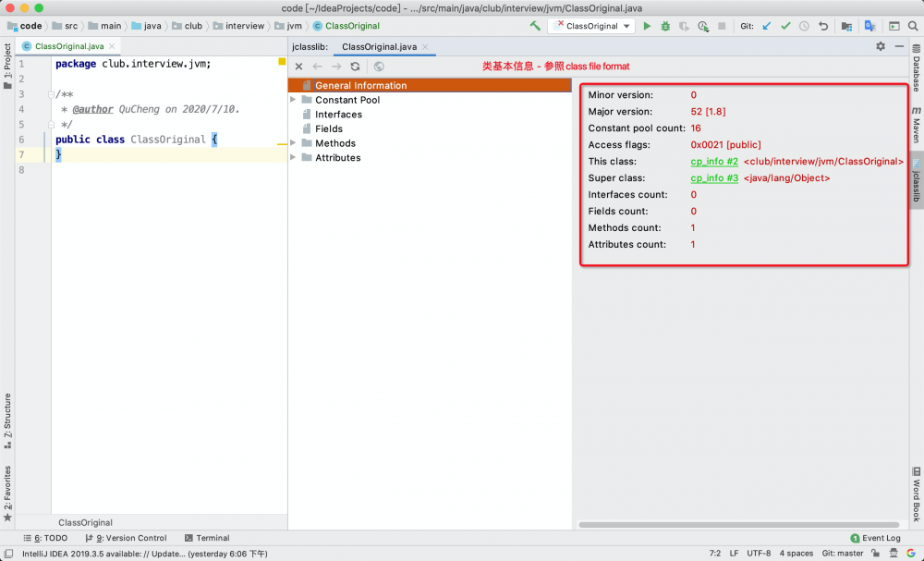
Task: Close the jclasslib ClassOriginal.java tab
Action: pyautogui.click(x=425, y=46)
